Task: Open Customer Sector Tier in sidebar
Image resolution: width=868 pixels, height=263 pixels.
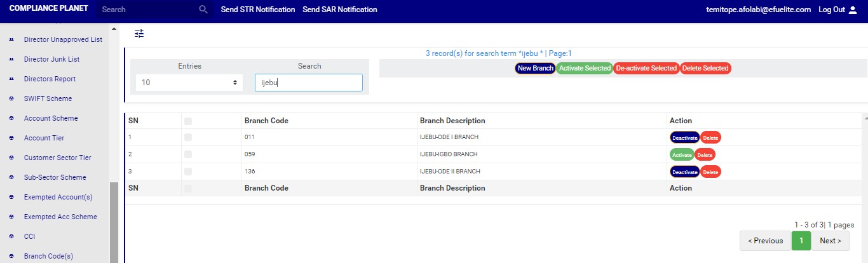Action: coord(57,158)
